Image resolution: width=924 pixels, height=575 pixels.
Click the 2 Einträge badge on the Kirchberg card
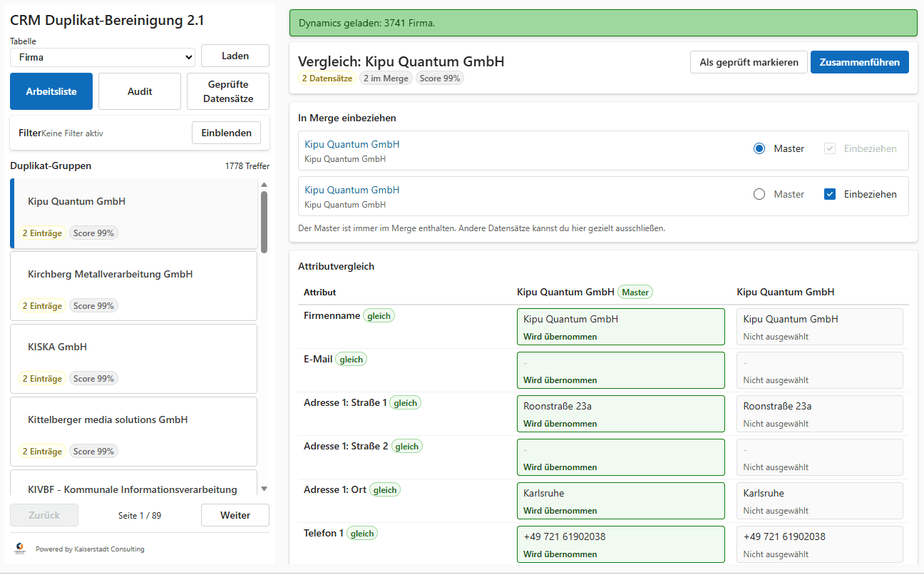click(x=42, y=306)
